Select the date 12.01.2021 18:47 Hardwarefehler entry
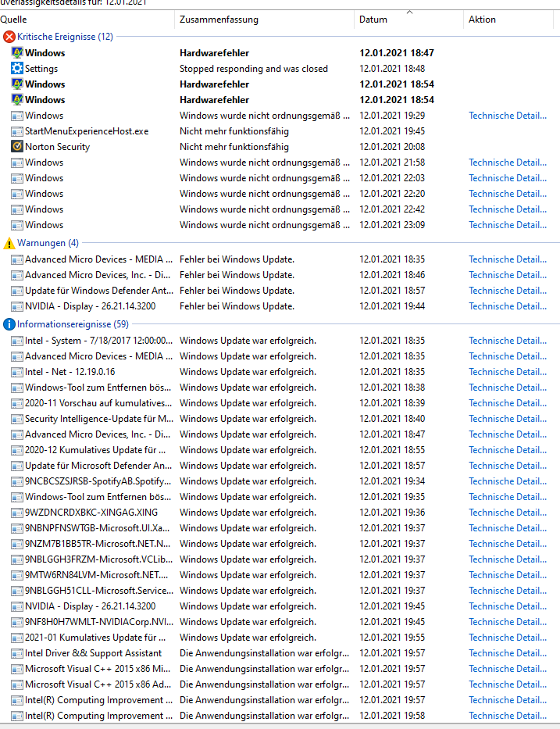The image size is (560, 729). tap(397, 53)
